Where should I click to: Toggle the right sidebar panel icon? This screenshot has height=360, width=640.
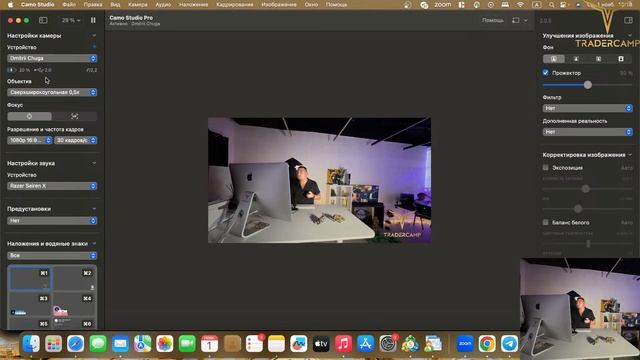coord(628,20)
